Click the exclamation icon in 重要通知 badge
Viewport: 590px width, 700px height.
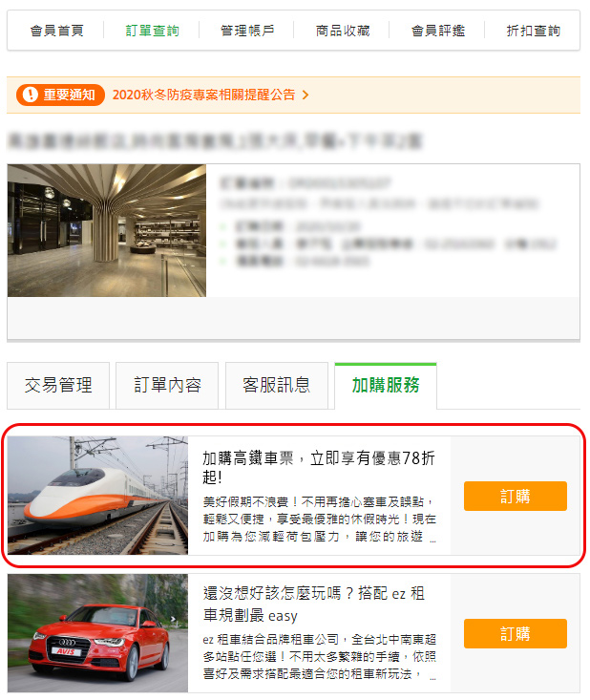pyautogui.click(x=31, y=95)
